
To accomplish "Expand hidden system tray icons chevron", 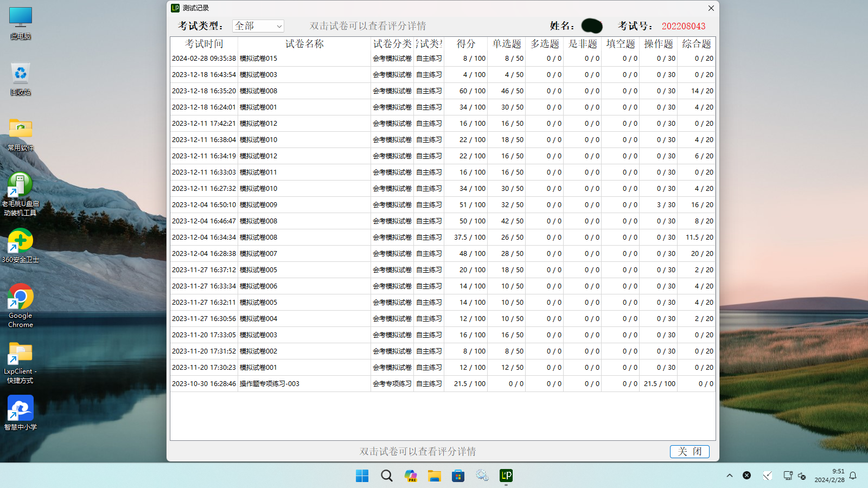I will pos(730,476).
